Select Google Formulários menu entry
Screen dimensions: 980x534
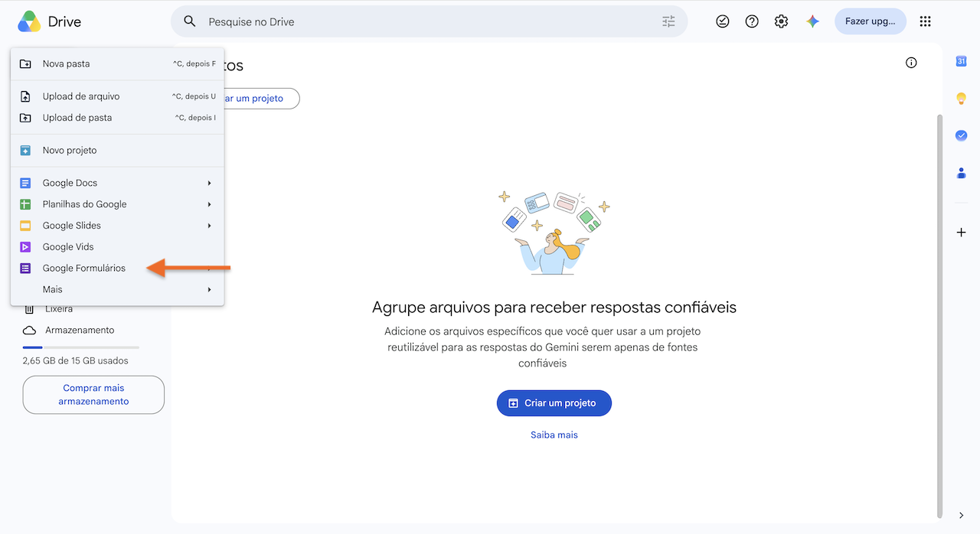pos(117,269)
